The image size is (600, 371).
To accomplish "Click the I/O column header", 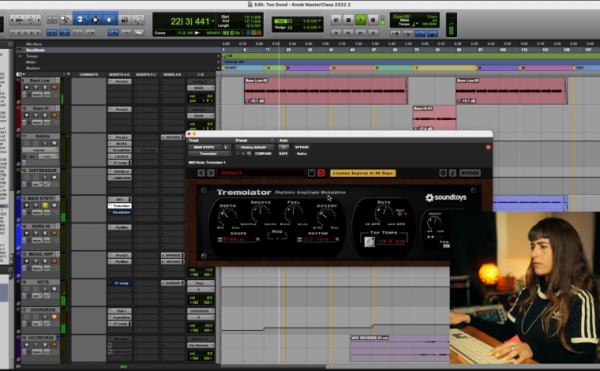I will coord(201,75).
